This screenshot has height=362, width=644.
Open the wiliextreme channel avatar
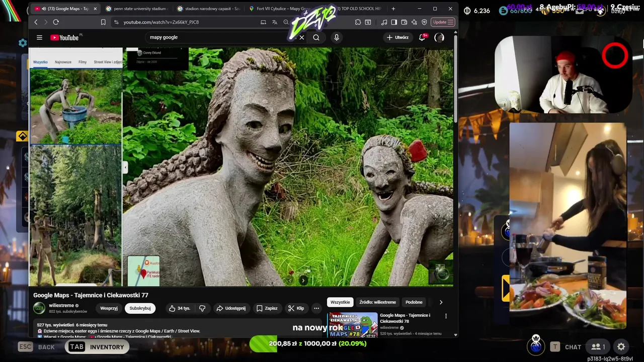(x=39, y=308)
